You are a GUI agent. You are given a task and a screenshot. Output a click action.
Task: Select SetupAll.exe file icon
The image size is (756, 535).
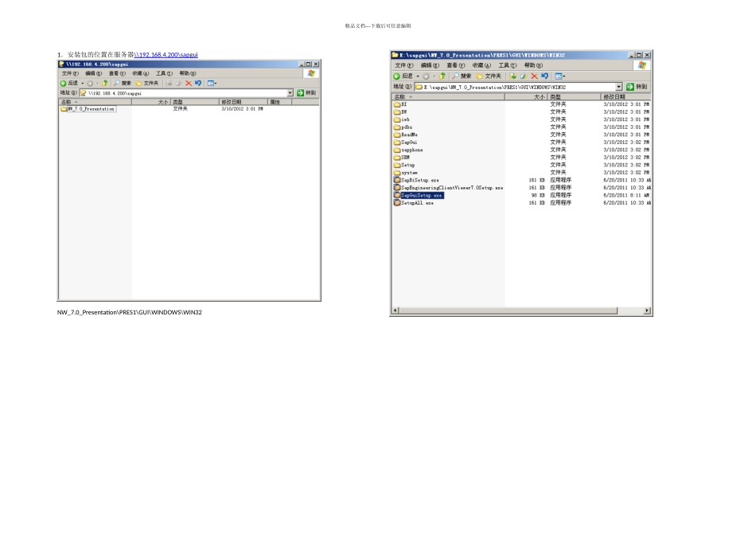[x=397, y=202]
